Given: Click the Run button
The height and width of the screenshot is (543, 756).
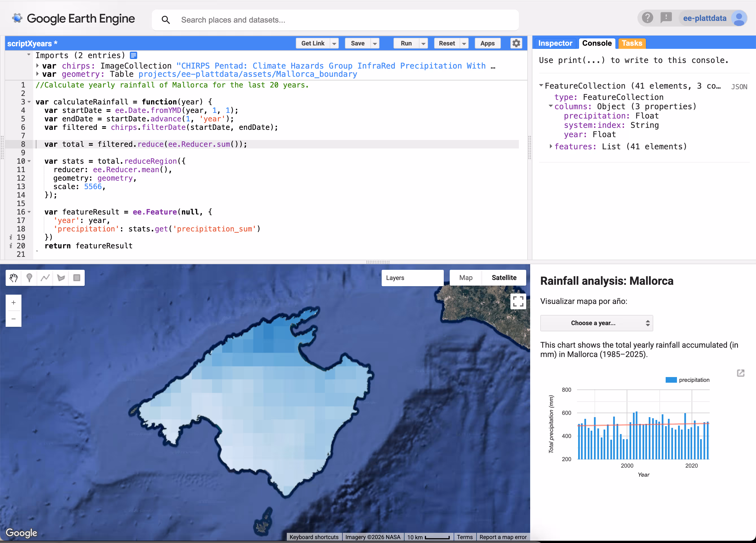Looking at the screenshot, I should click(406, 43).
